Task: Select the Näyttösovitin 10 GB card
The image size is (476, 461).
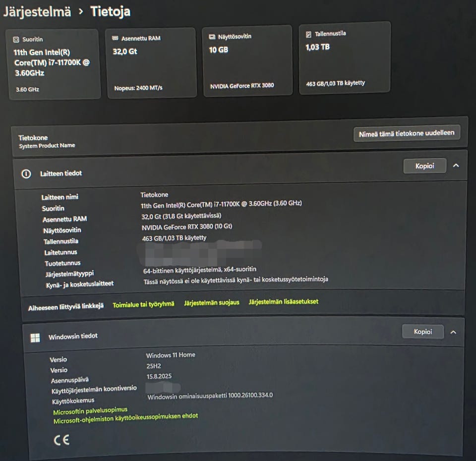Action: [247, 60]
